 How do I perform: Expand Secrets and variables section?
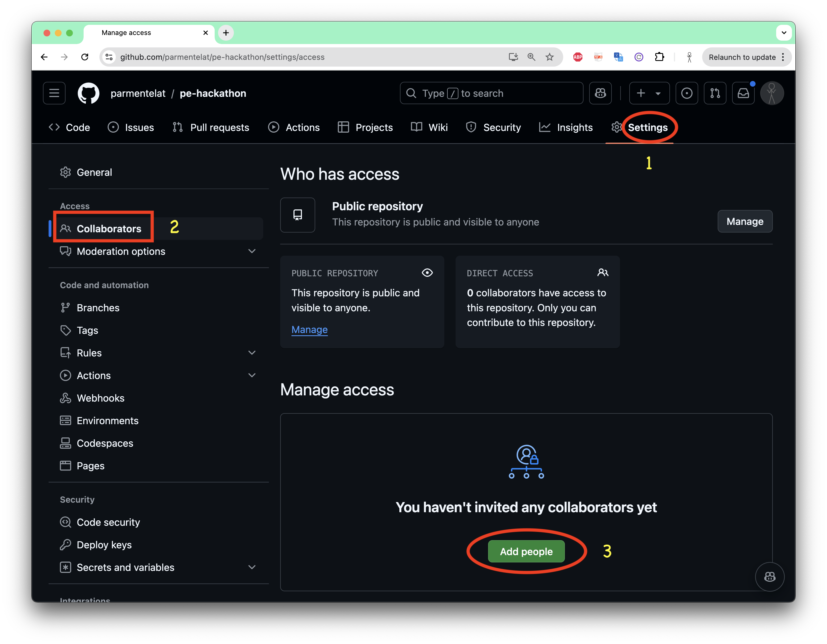point(252,567)
